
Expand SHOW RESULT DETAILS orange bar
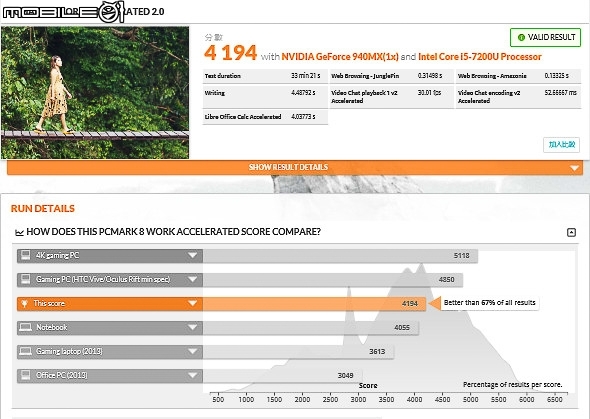pos(295,167)
